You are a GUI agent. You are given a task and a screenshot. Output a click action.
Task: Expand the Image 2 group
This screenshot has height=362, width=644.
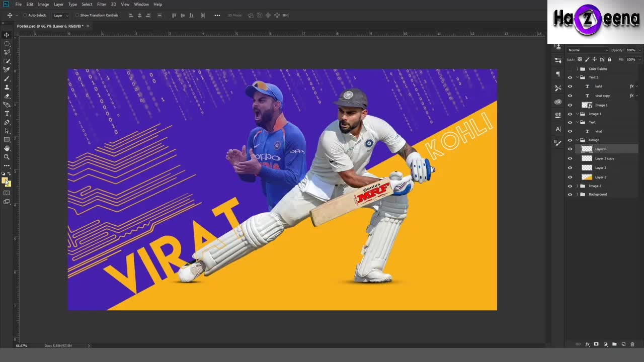[x=577, y=186]
